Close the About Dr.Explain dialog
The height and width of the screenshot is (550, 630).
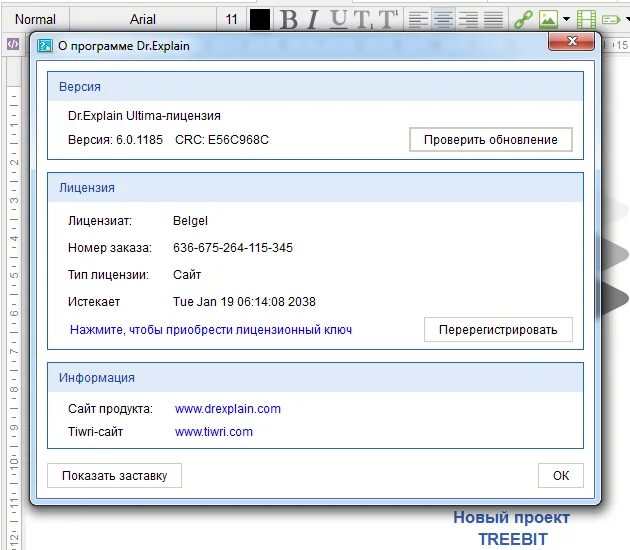pos(572,41)
